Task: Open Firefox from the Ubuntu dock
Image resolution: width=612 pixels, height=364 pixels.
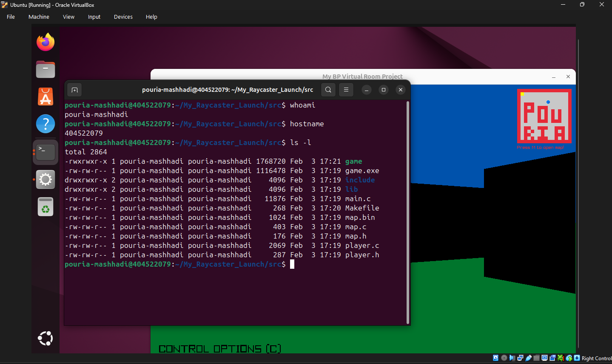Action: point(46,42)
